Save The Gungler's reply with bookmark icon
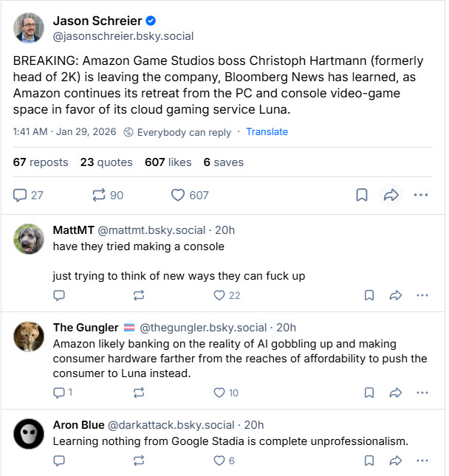Viewport: 449px width, 476px height. tap(369, 393)
